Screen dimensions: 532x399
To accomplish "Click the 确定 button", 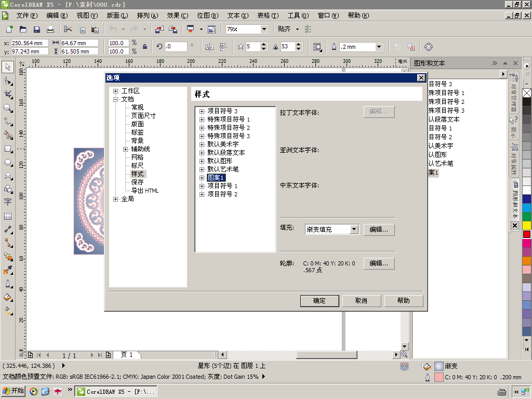I will (320, 301).
